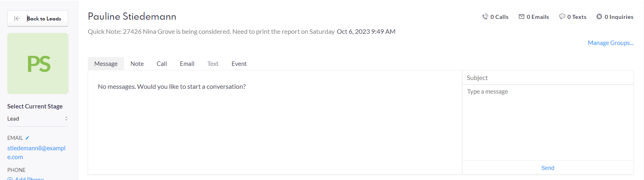The height and width of the screenshot is (180, 644).
Task: Open the Manage Groups link
Action: pyautogui.click(x=611, y=43)
